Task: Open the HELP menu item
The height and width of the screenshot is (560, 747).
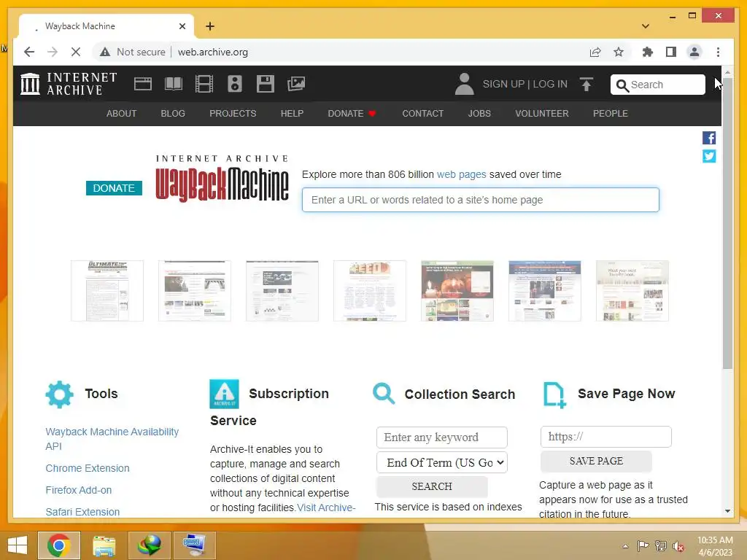Action: pyautogui.click(x=292, y=113)
